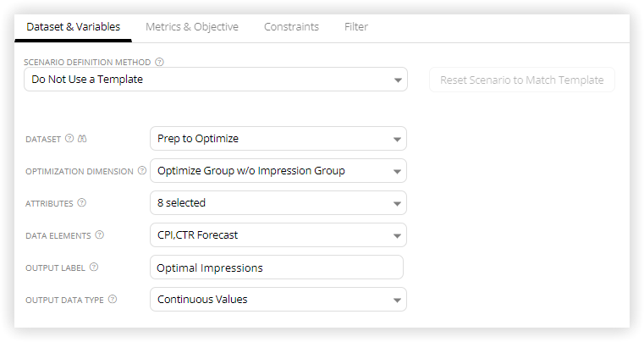Screen dimensions: 644x342
Task: Select the Dataset & Variables tab
Action: point(73,27)
